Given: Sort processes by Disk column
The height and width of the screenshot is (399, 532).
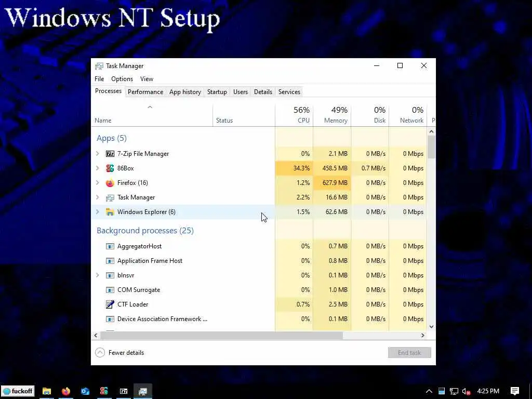Looking at the screenshot, I should 370,115.
